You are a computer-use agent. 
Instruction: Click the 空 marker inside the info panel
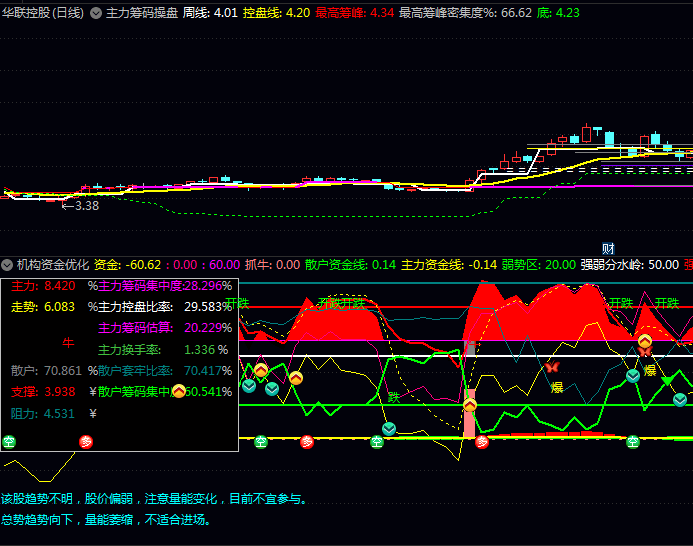click(9, 442)
